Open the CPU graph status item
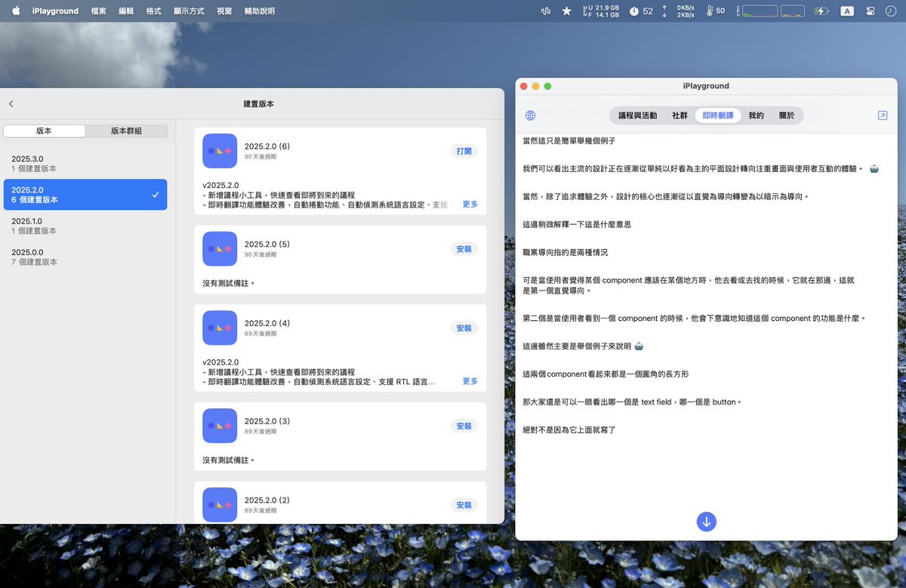Viewport: 906px width, 588px height. click(771, 11)
